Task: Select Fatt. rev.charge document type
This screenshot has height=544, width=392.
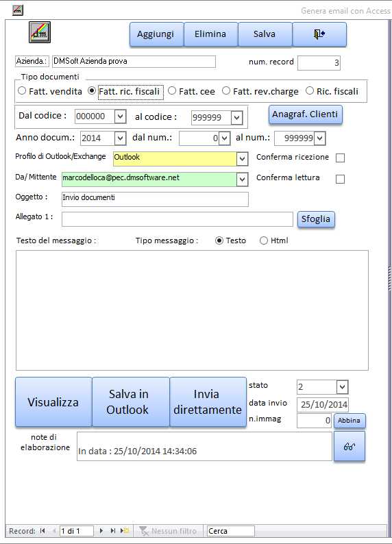Action: pos(226,91)
